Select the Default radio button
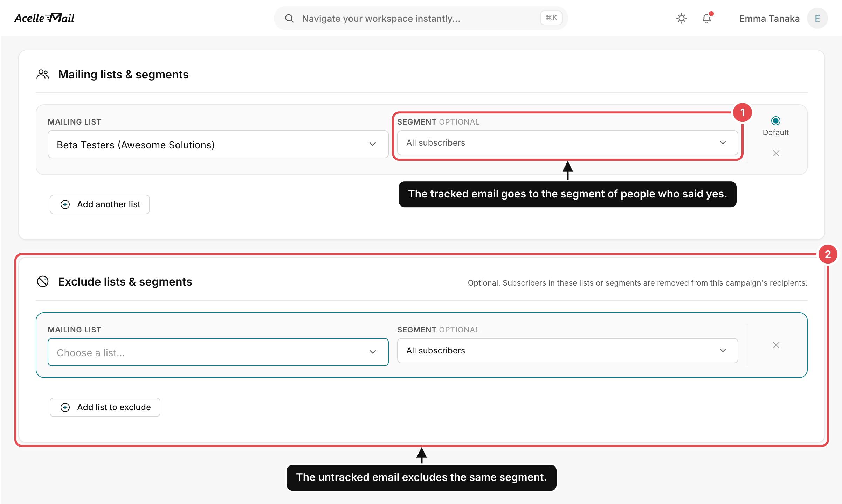This screenshot has width=842, height=504. [775, 121]
